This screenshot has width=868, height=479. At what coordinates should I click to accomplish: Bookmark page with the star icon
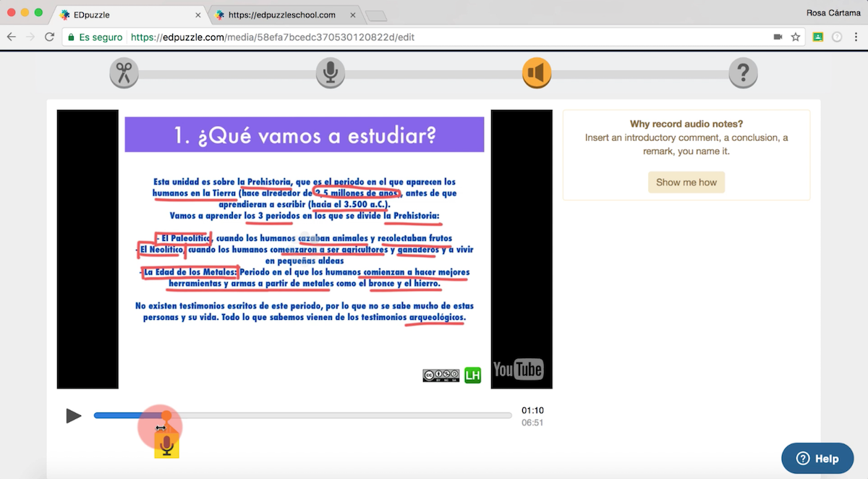796,37
